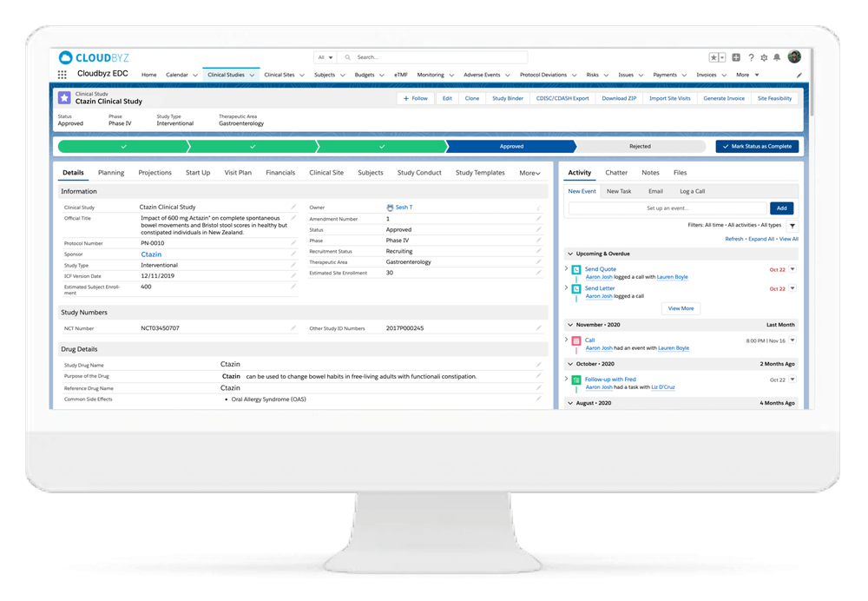Viewport: 868px width, 601px height.
Task: Collapse the August 2020 activity section
Action: [x=570, y=403]
